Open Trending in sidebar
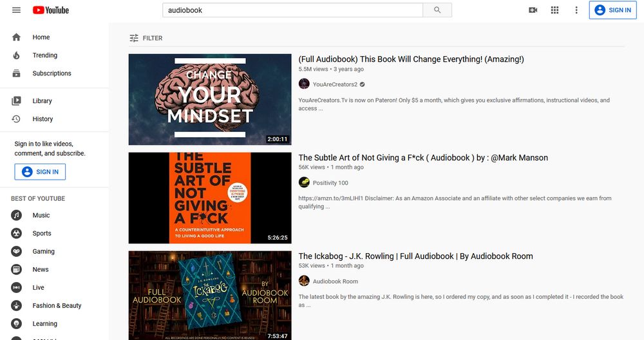Viewport: 644px width, 340px height. [x=45, y=55]
